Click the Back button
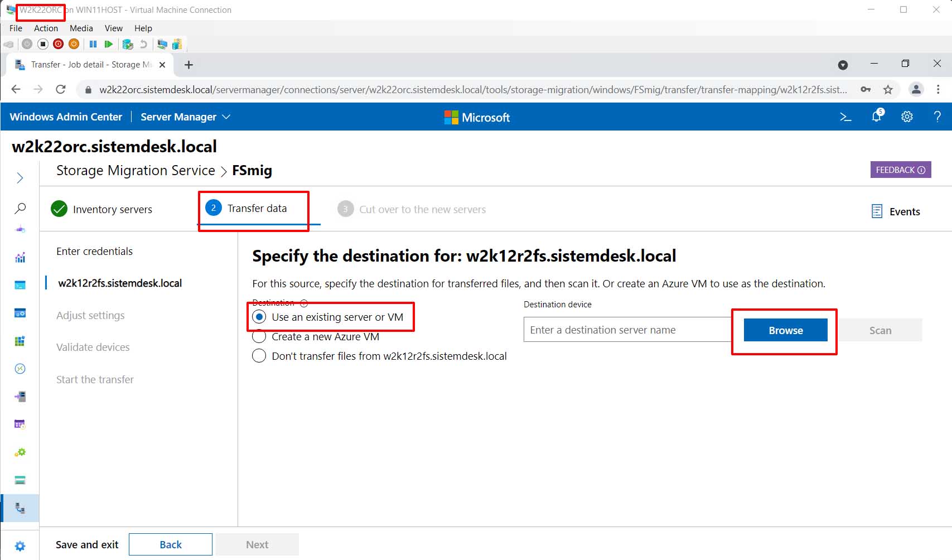The height and width of the screenshot is (560, 952). pos(171,544)
